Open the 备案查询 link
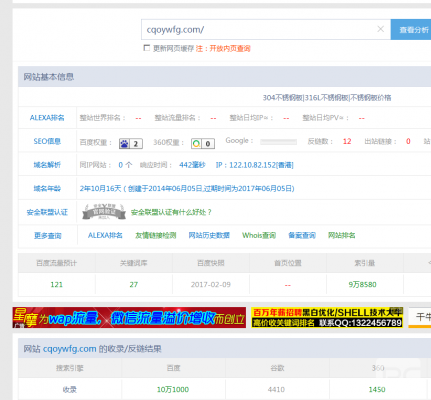 coord(302,235)
